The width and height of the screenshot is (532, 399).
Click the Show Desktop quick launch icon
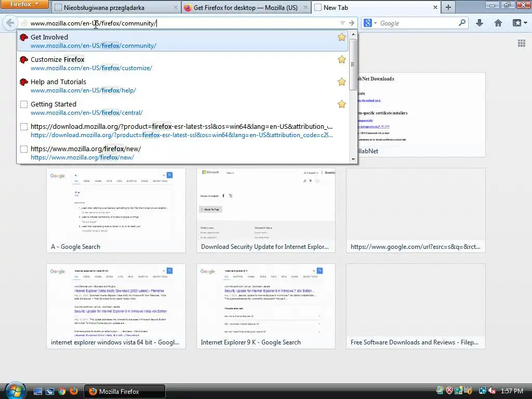(37, 391)
